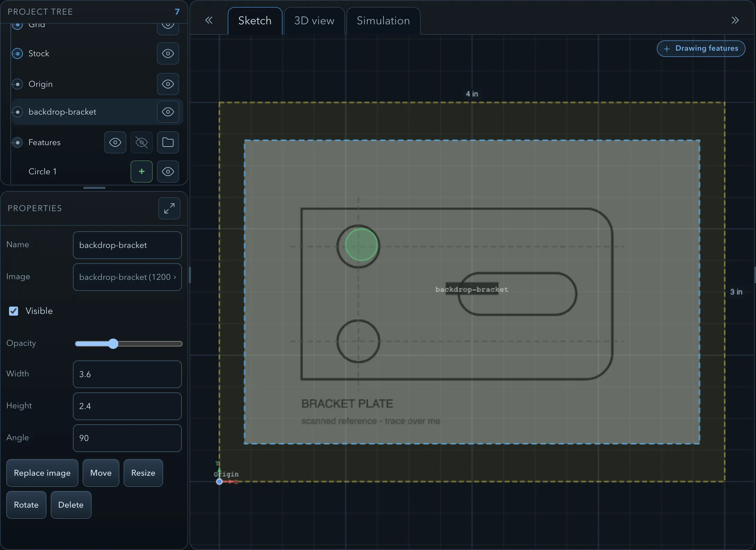Uncheck the Visible checkbox
The height and width of the screenshot is (550, 756).
point(14,311)
